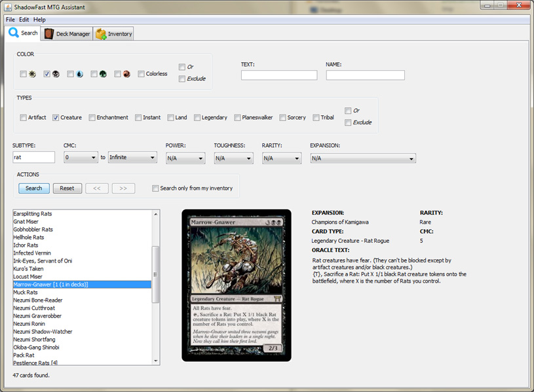Check the Or option under TYPES

[348, 111]
